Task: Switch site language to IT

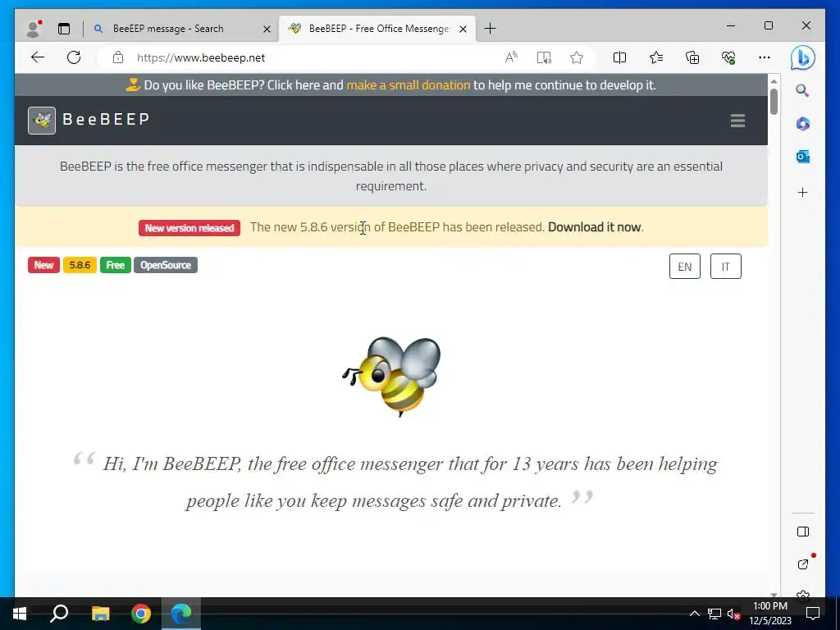Action: tap(725, 267)
